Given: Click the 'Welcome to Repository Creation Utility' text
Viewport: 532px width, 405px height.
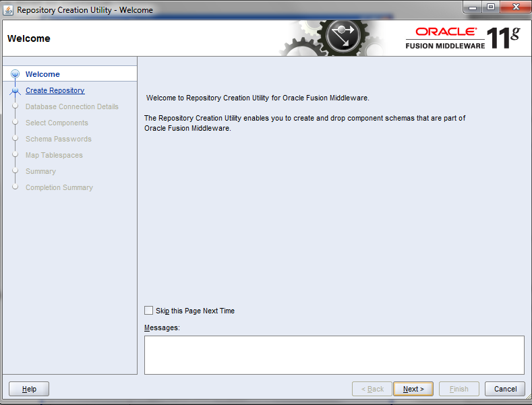Looking at the screenshot, I should [258, 98].
